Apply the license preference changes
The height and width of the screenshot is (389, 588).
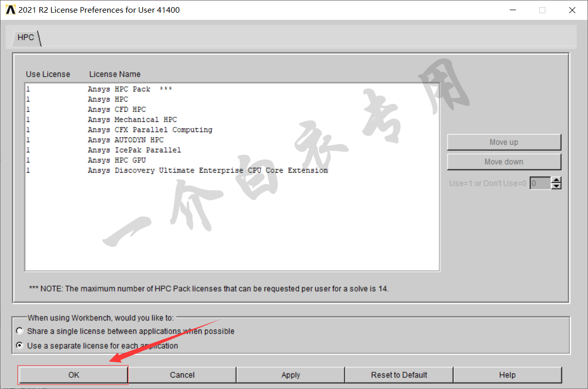coord(290,375)
